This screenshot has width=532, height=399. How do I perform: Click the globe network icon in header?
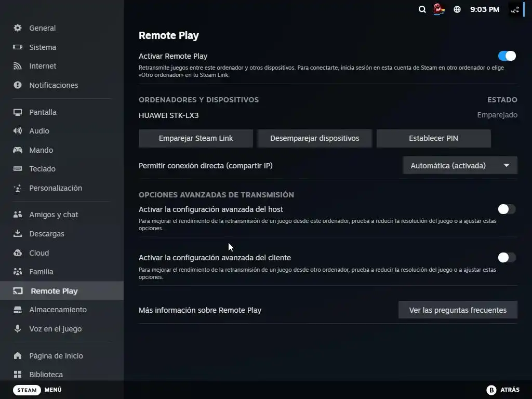tap(457, 9)
